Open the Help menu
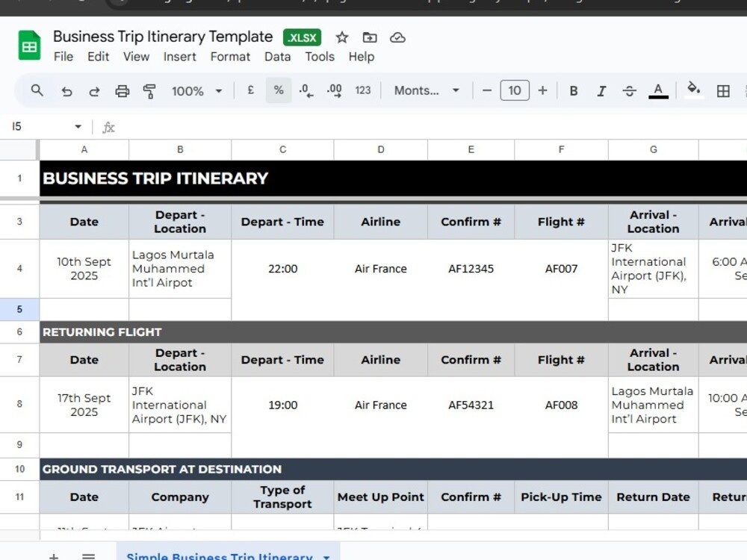This screenshot has height=560, width=747. [361, 57]
